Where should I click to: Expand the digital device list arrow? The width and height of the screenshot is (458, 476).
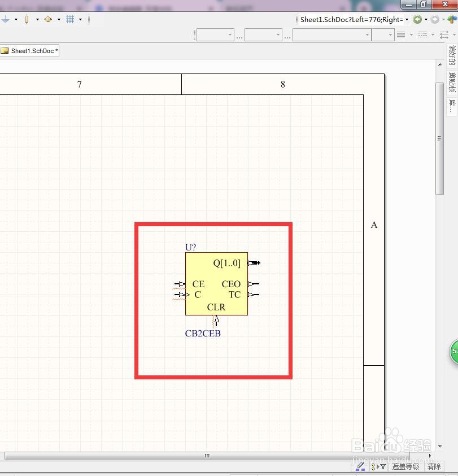tap(38, 20)
